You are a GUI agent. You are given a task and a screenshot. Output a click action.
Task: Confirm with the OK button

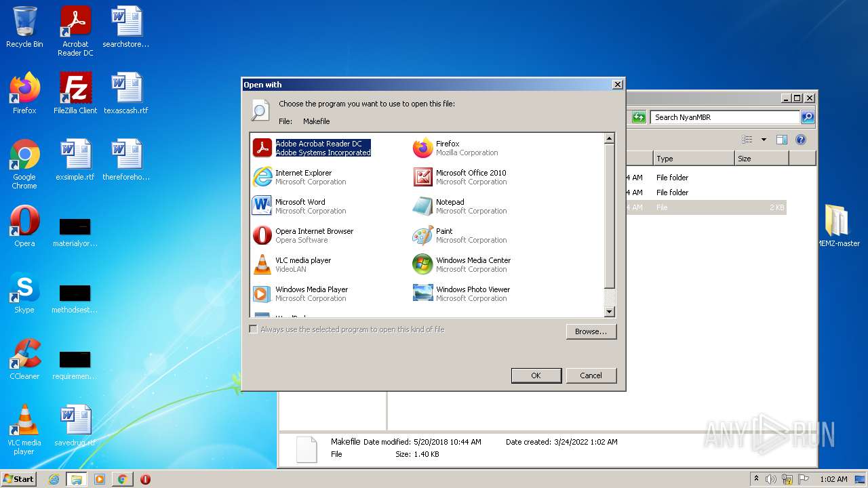[536, 375]
